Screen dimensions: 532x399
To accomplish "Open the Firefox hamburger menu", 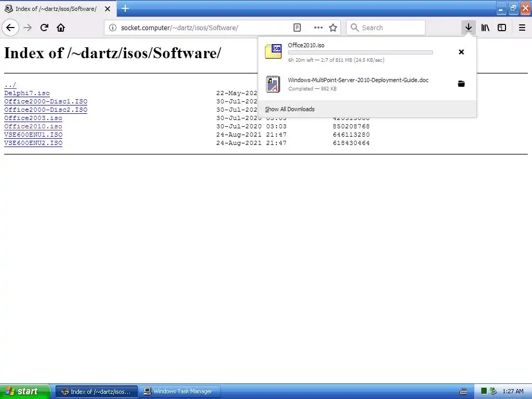I will [522, 28].
